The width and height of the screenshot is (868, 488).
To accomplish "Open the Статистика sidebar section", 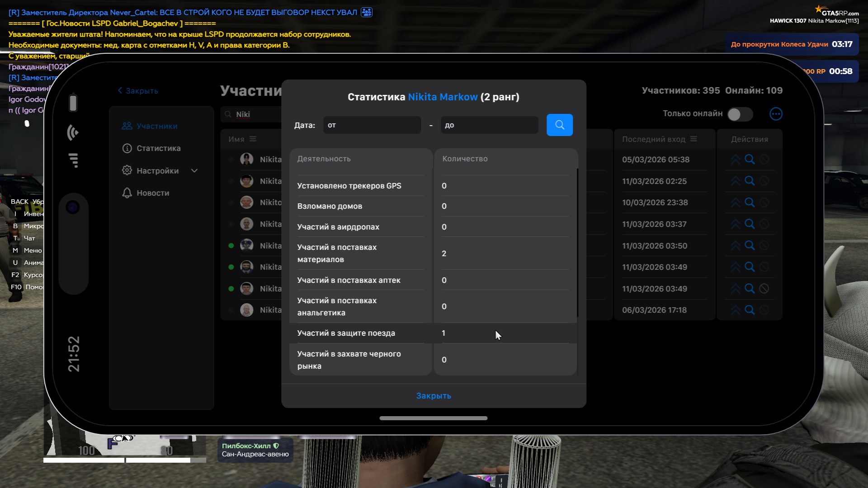I will click(x=158, y=148).
